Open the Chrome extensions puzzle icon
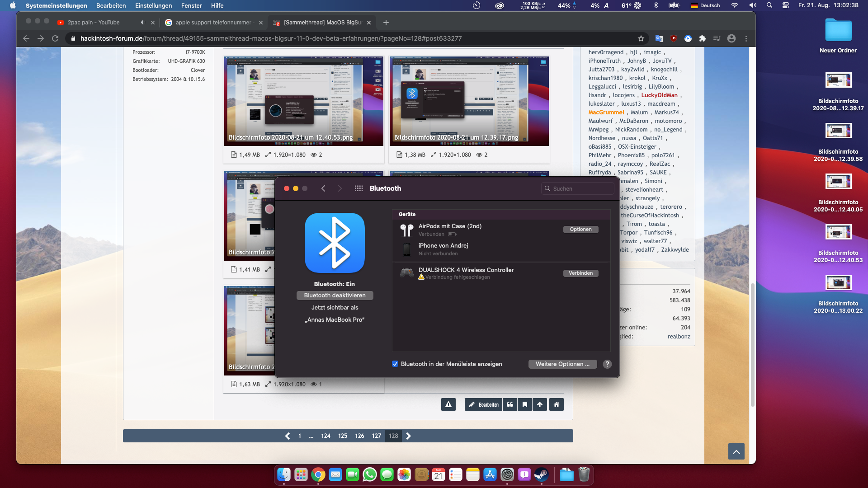This screenshot has width=868, height=488. (702, 38)
